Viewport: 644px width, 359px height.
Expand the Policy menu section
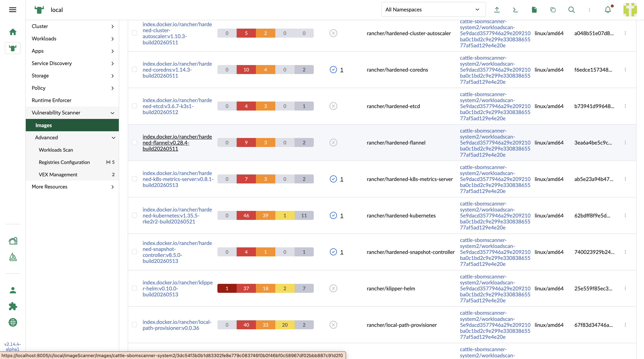[x=72, y=88]
